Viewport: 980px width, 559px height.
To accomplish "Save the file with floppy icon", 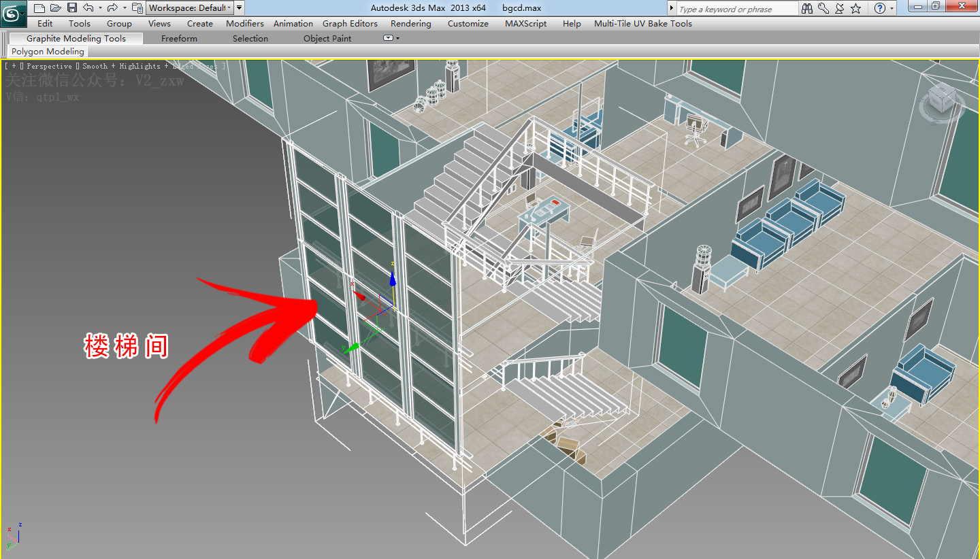I will tap(72, 8).
